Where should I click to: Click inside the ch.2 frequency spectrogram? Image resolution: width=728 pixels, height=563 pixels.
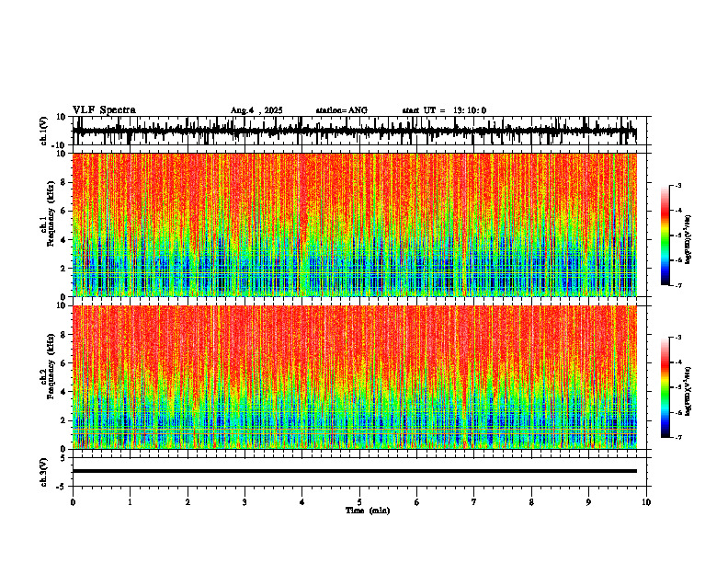pos(354,377)
